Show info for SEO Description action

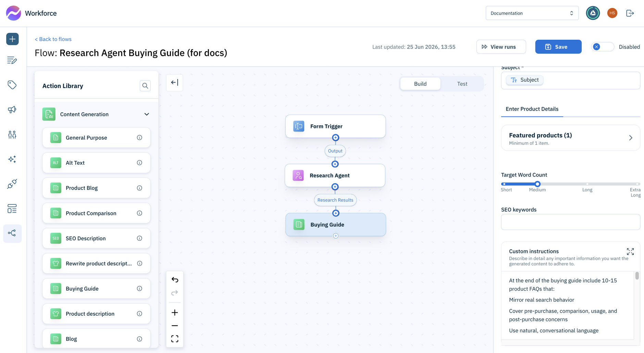(x=139, y=238)
